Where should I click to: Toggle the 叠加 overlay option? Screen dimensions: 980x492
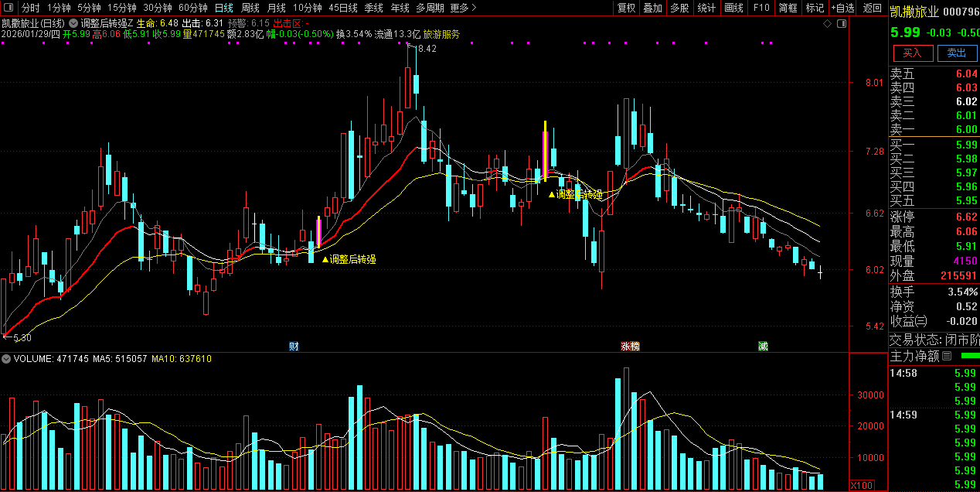point(653,8)
